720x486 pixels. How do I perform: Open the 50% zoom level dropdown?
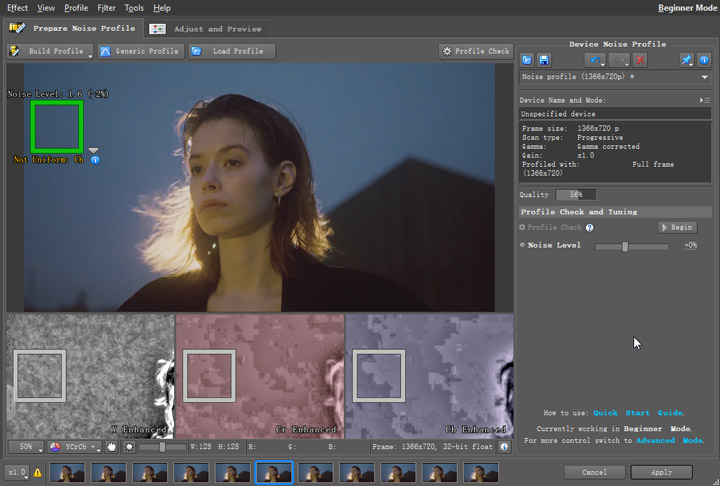click(x=26, y=446)
